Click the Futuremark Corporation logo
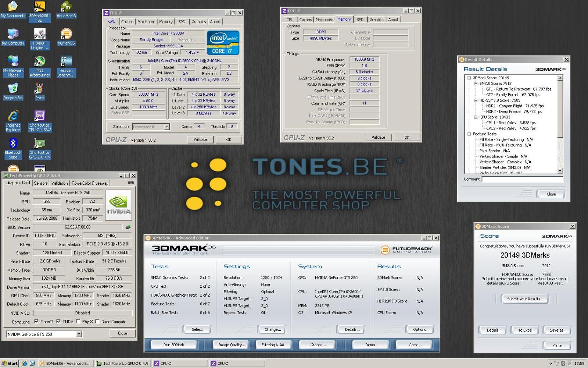This screenshot has width=588, height=368. point(406,250)
